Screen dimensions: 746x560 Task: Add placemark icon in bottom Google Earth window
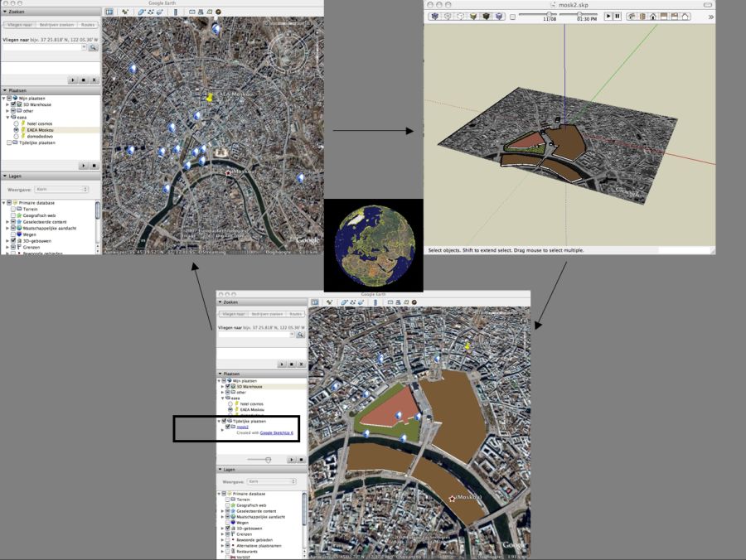(x=329, y=302)
